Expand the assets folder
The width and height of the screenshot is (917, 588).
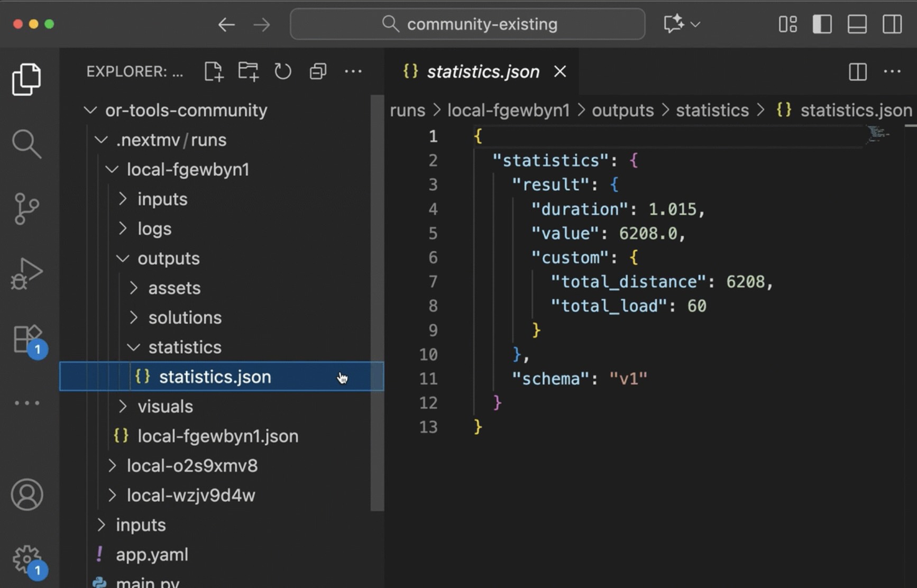[133, 288]
